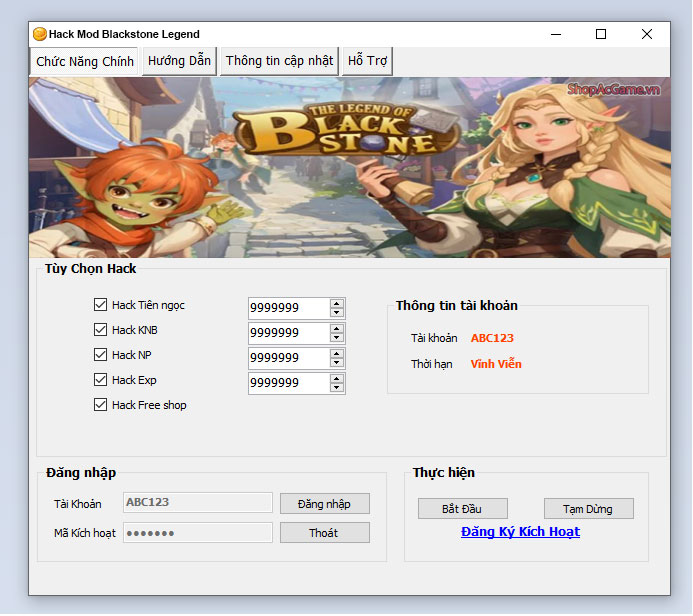693x616 pixels.
Task: Toggle the Hack KNB checkbox
Action: 100,330
